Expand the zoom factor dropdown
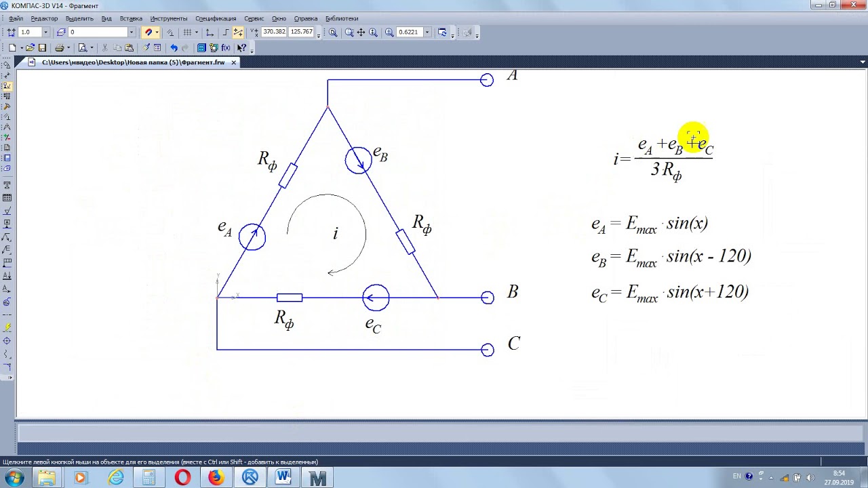The image size is (868, 488). pos(427,32)
